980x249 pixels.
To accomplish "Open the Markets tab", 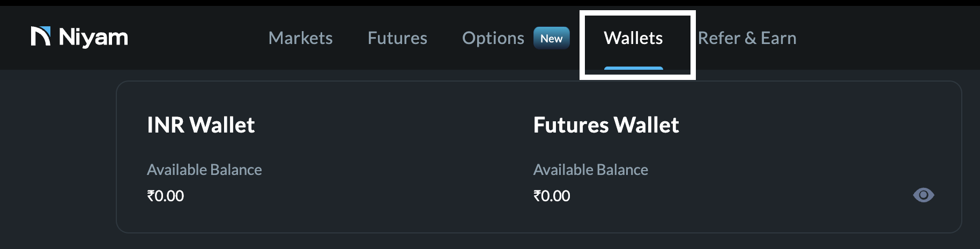I will [300, 38].
